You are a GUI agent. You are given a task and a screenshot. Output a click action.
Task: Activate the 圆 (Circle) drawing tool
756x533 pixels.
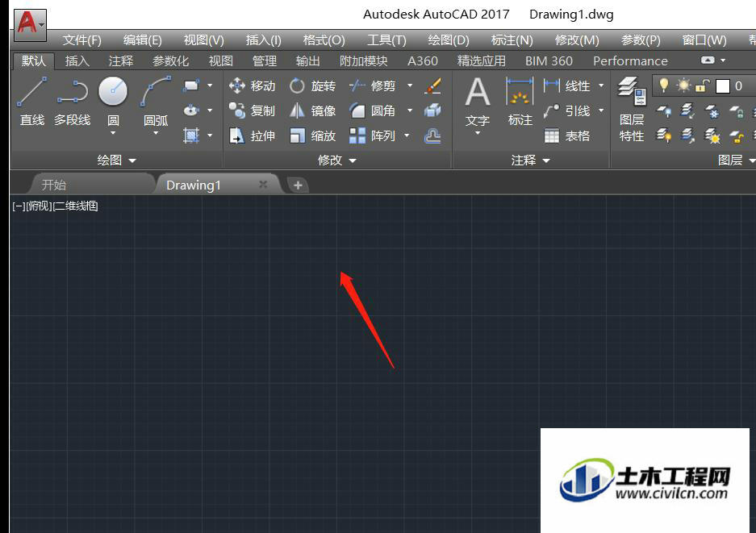(x=113, y=92)
